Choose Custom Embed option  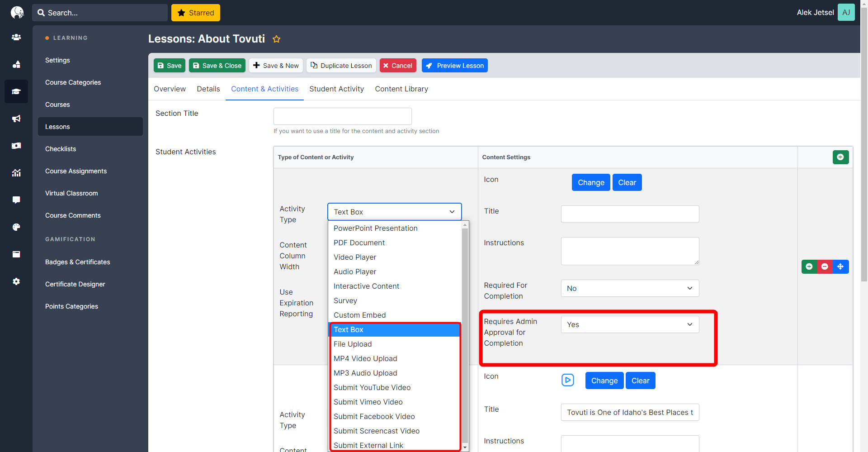click(395, 315)
